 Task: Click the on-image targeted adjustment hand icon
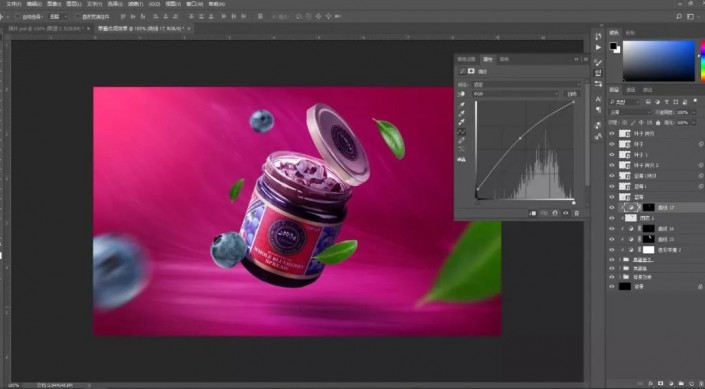[x=461, y=94]
